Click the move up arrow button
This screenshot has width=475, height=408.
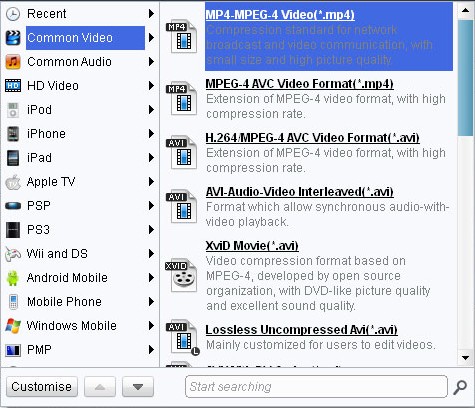tap(100, 387)
